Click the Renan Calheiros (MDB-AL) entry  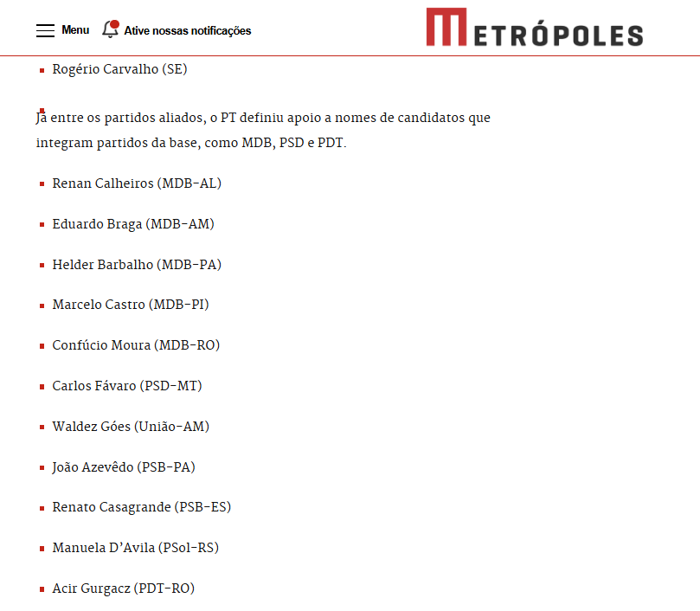137,183
